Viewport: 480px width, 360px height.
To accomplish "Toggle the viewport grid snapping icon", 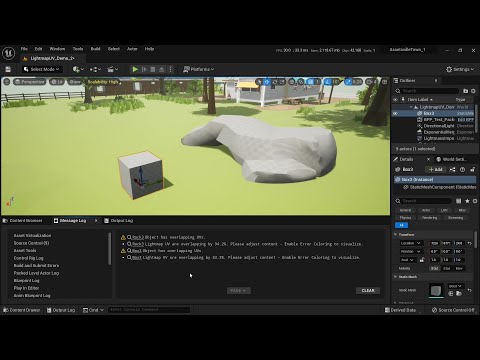I will (x=310, y=82).
